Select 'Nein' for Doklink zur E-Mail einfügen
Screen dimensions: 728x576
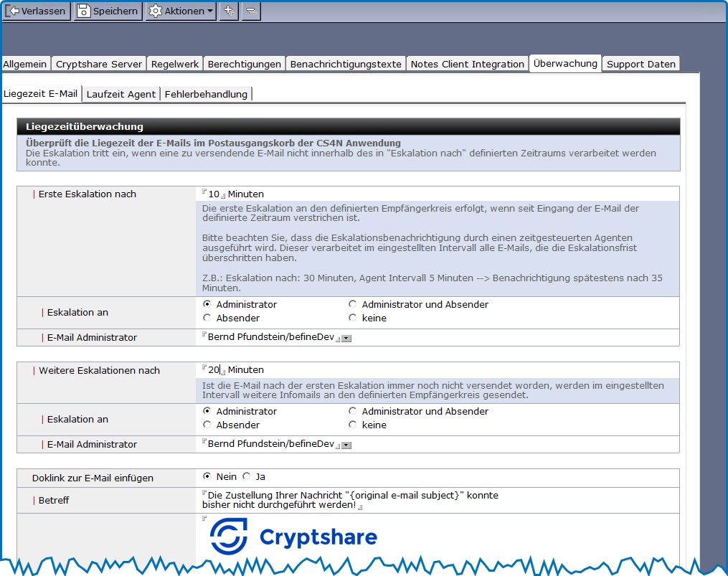click(x=207, y=476)
